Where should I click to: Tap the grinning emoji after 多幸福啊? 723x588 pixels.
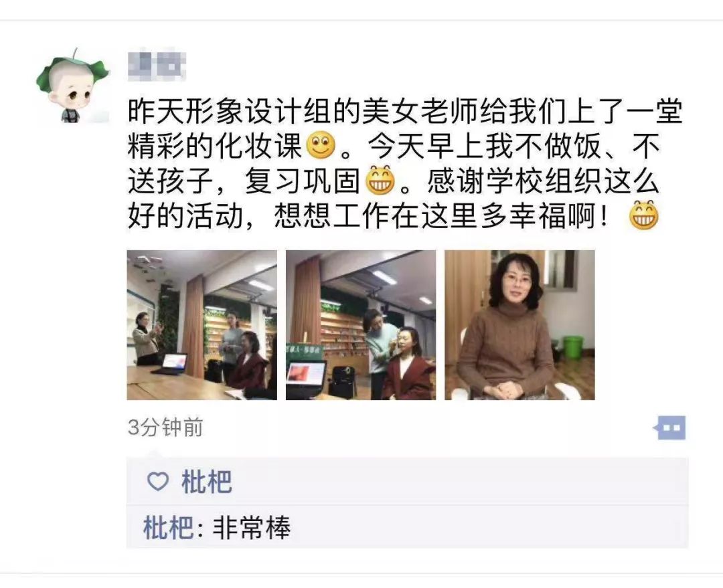point(644,215)
